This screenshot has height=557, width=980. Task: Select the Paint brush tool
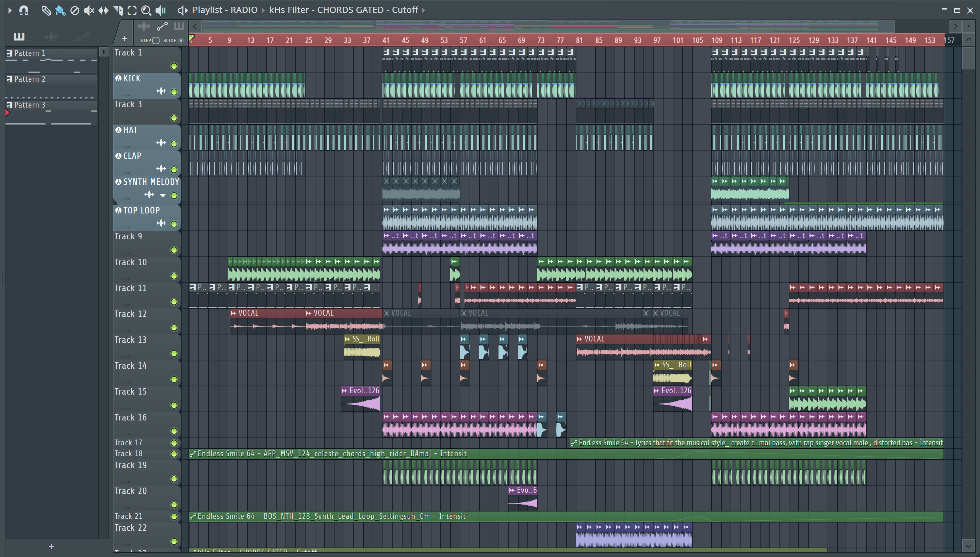60,10
